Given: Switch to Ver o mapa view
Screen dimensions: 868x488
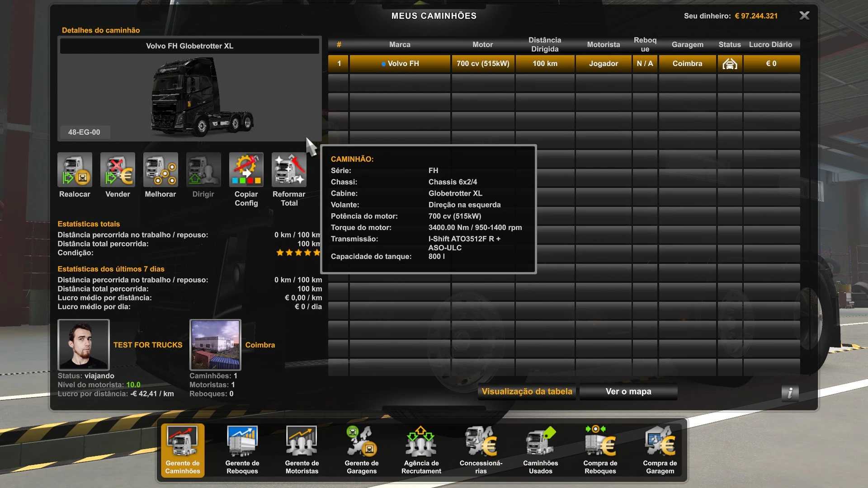Looking at the screenshot, I should pos(628,392).
